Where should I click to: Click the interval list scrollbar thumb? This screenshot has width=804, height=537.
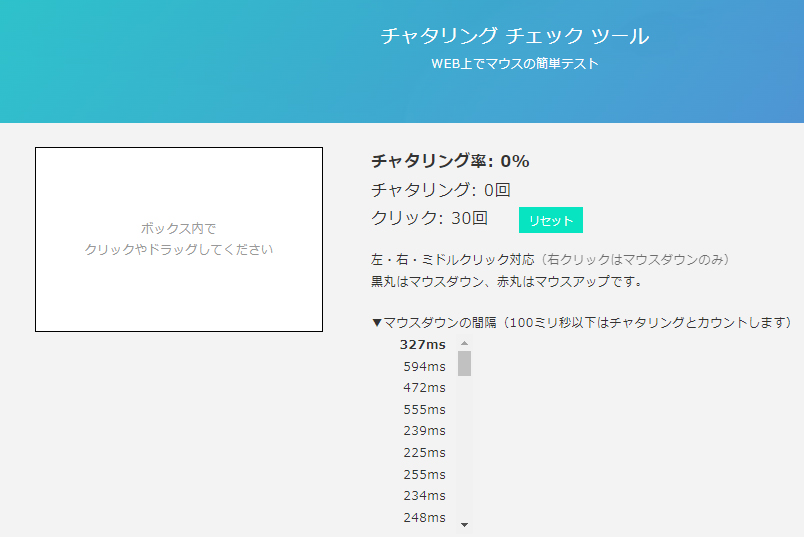click(x=464, y=363)
